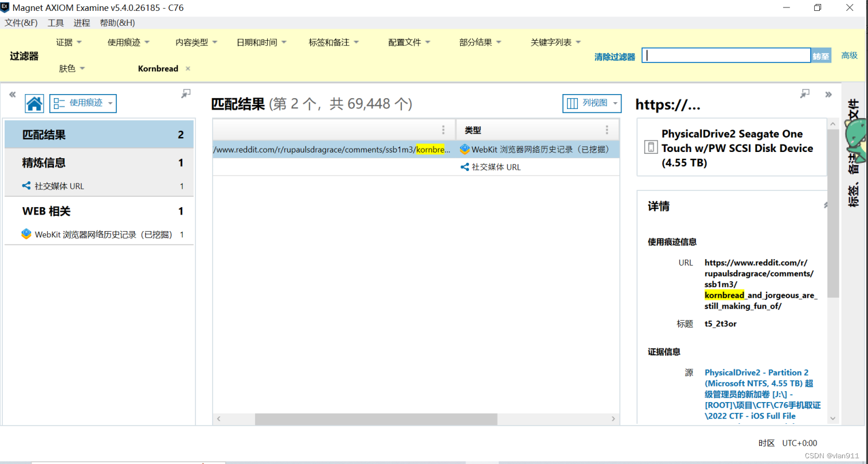Select the 精炼信息 category
This screenshot has width=868, height=464.
coord(99,163)
